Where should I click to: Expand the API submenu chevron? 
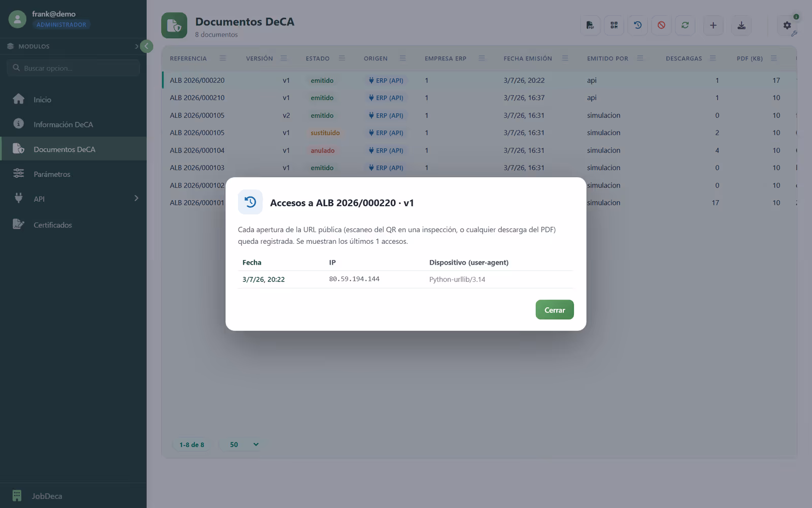(x=136, y=198)
